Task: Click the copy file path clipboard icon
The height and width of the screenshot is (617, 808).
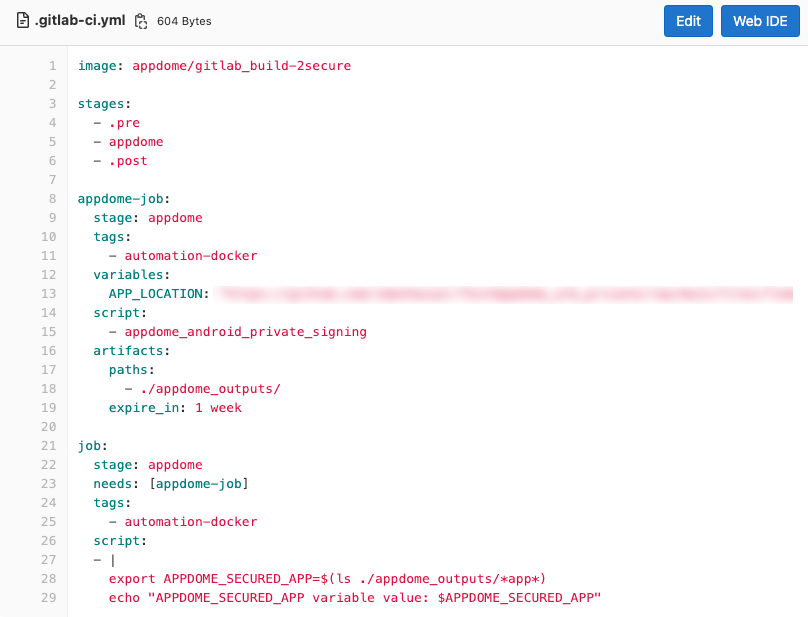Action: [x=141, y=20]
